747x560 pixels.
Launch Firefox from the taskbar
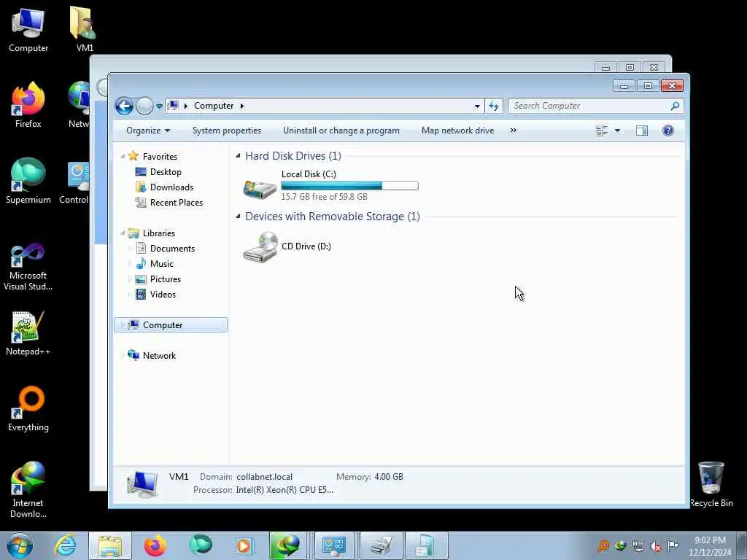(x=155, y=545)
